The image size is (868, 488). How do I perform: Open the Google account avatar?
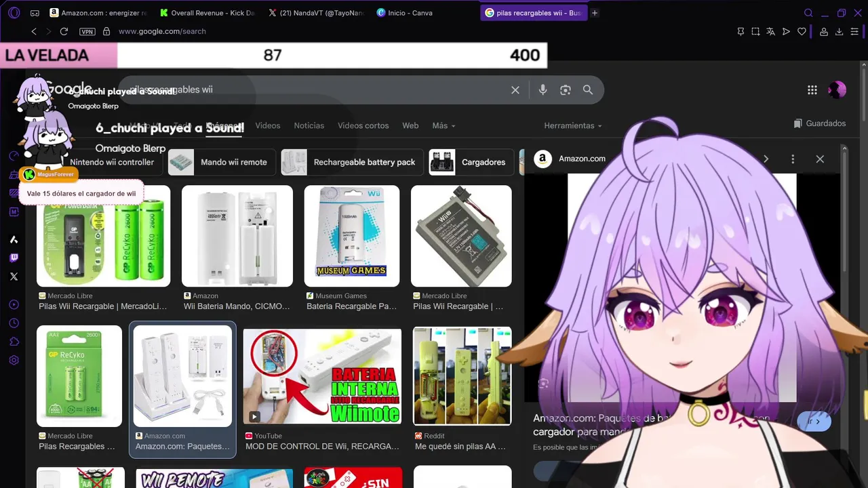tap(837, 89)
